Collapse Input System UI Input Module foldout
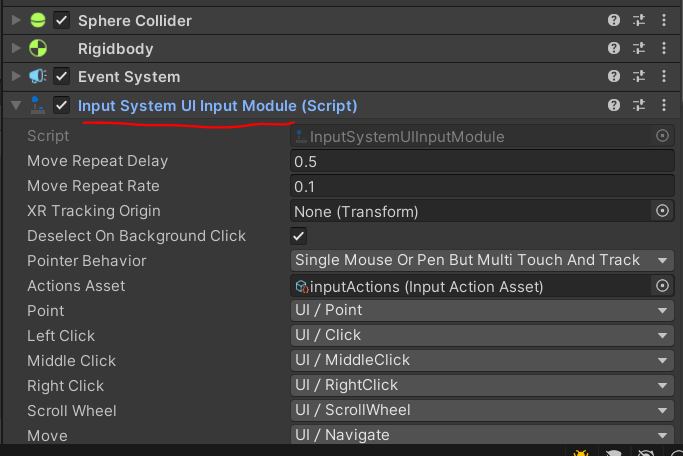Screen dimensions: 683x456 pos(16,105)
